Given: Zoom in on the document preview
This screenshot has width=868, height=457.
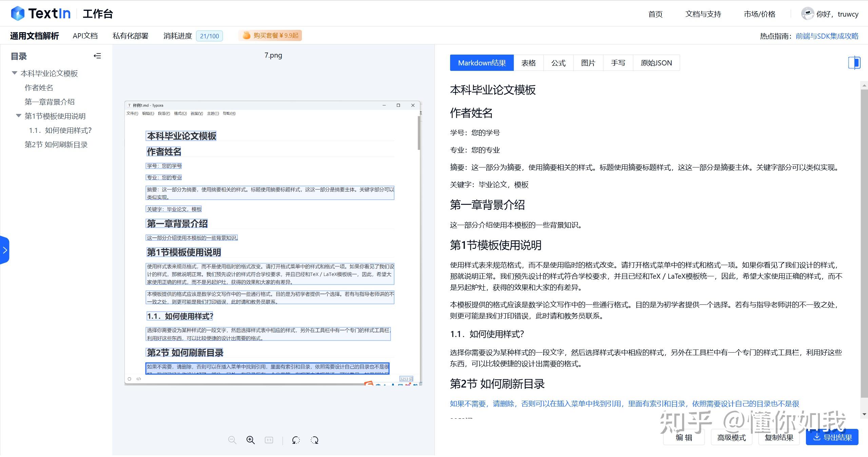Looking at the screenshot, I should click(x=250, y=439).
